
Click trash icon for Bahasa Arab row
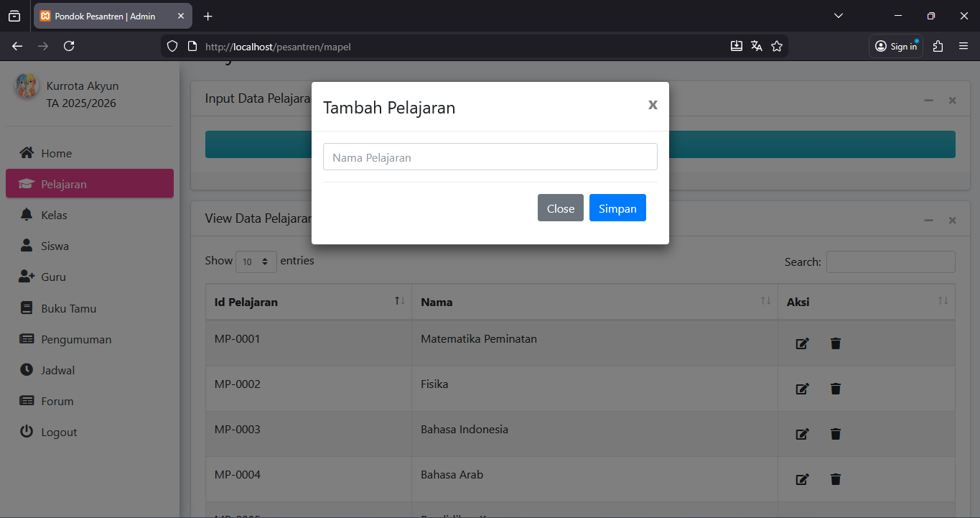(835, 479)
